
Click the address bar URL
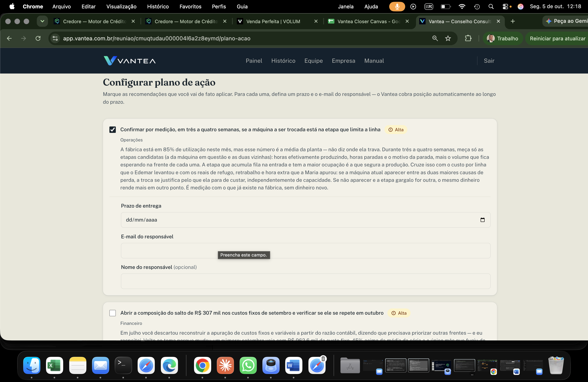pos(157,38)
